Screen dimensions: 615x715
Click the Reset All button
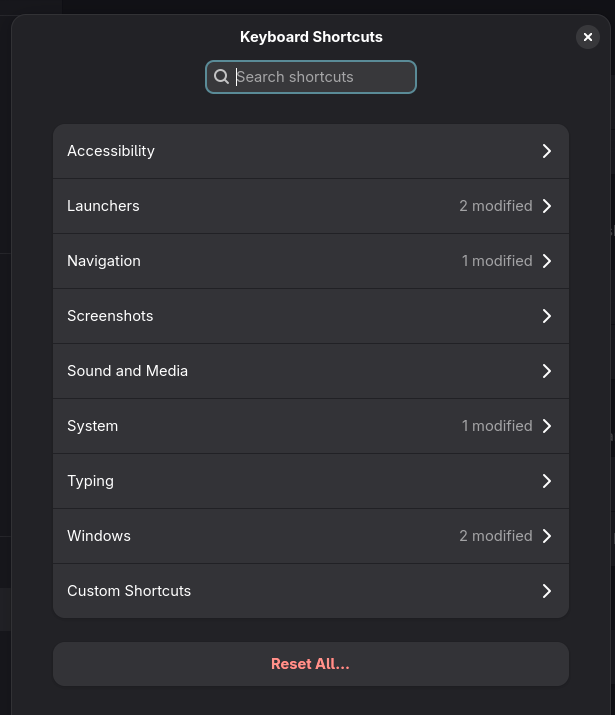pyautogui.click(x=311, y=664)
